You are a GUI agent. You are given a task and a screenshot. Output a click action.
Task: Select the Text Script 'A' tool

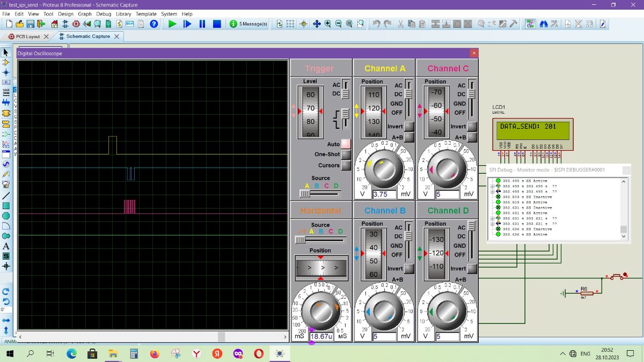click(x=6, y=246)
